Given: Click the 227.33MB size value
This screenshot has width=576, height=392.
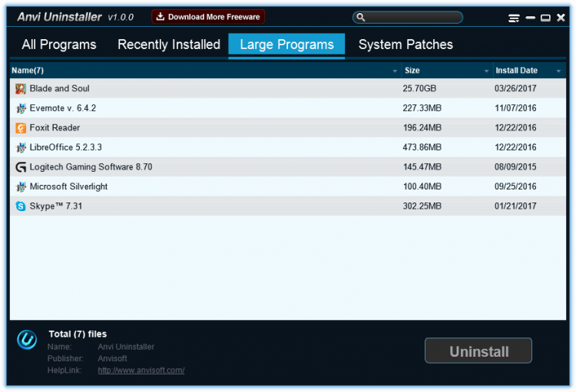Looking at the screenshot, I should (422, 108).
